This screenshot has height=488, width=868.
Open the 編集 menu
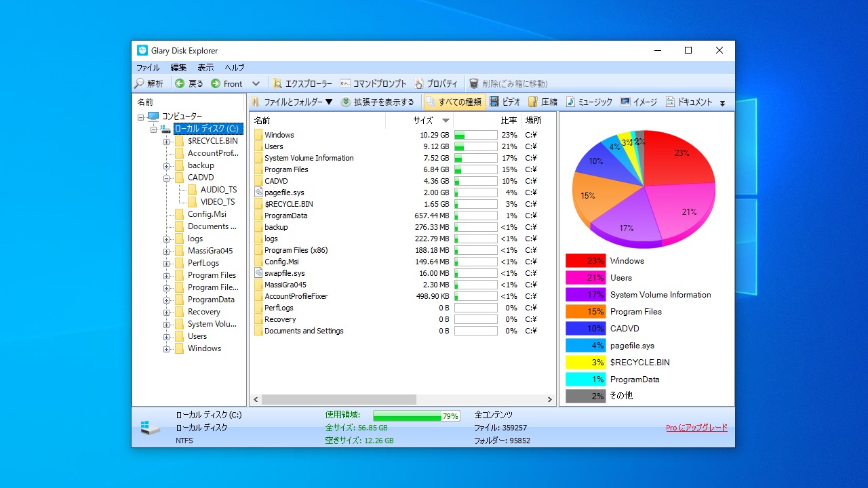coord(178,68)
